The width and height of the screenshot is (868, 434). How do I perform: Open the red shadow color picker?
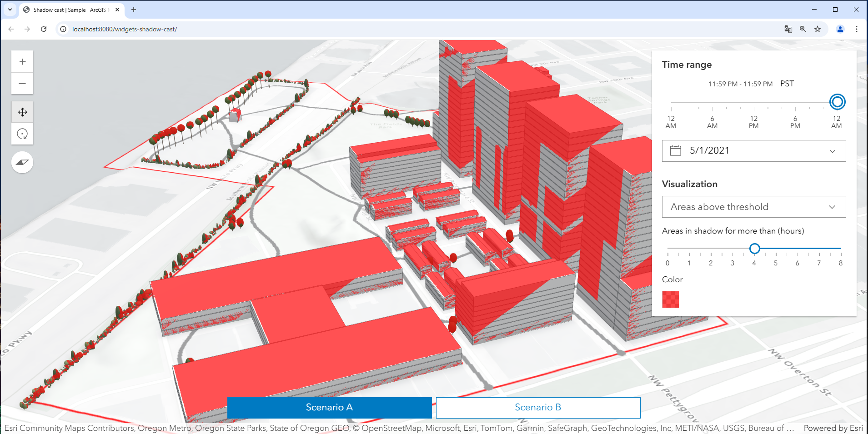pyautogui.click(x=671, y=299)
